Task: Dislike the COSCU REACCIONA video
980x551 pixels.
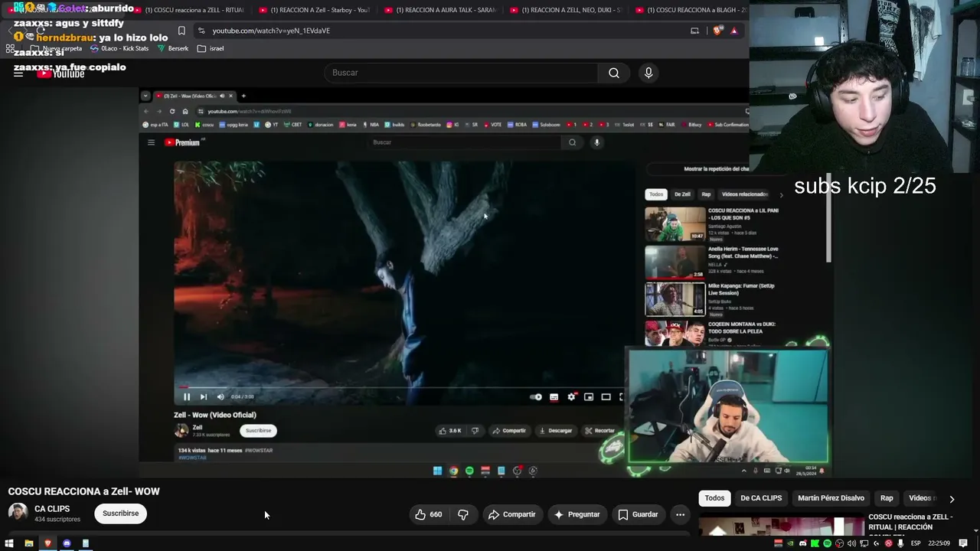Action: pos(462,514)
